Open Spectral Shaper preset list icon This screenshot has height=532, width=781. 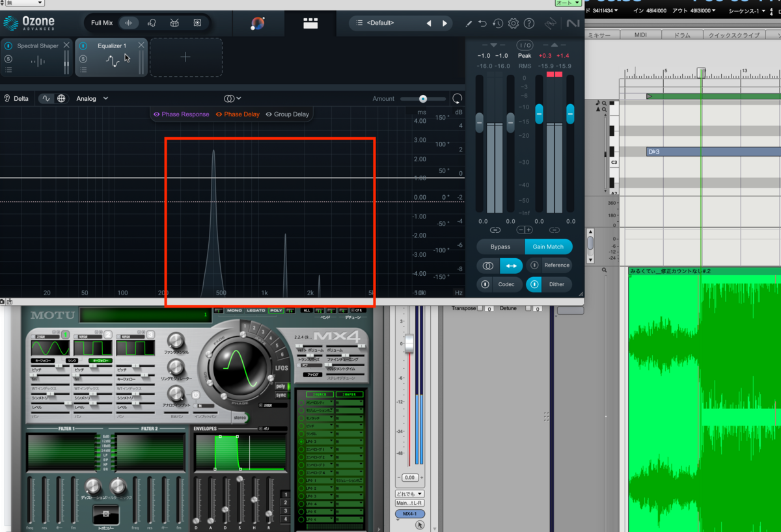pyautogui.click(x=8, y=70)
